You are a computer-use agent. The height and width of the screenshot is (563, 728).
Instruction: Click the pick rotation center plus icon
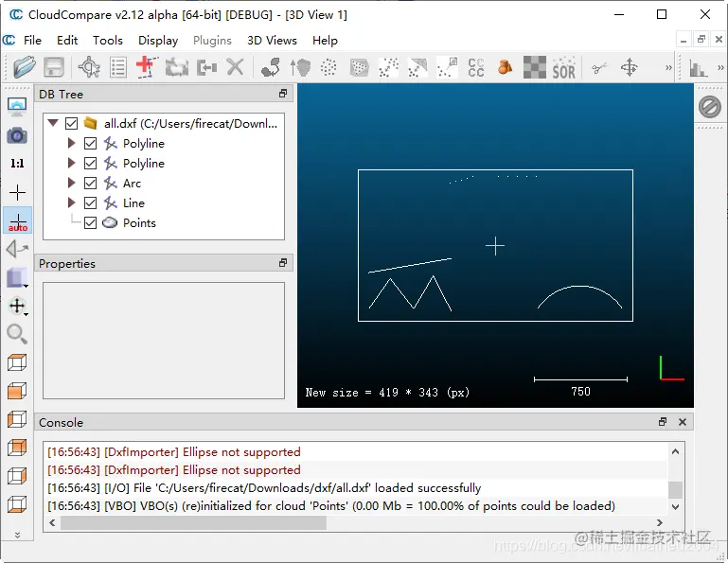(17, 192)
